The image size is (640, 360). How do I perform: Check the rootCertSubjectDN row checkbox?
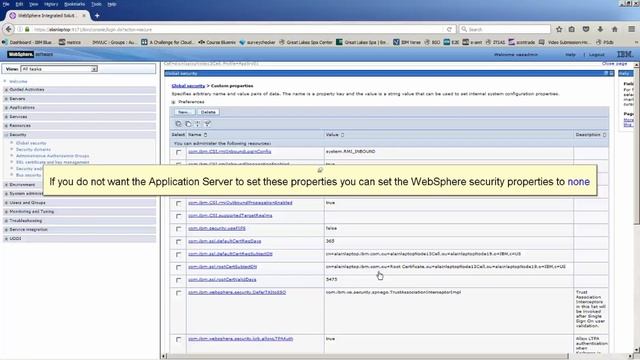click(178, 267)
